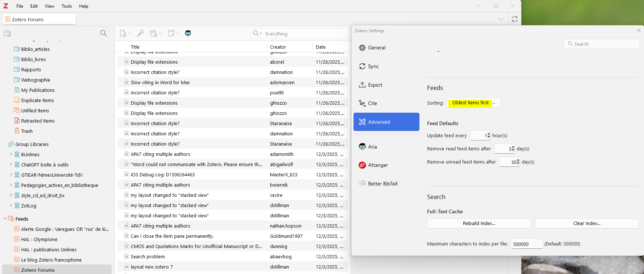The width and height of the screenshot is (644, 274).
Task: Click the Clear Index button
Action: [x=587, y=223]
